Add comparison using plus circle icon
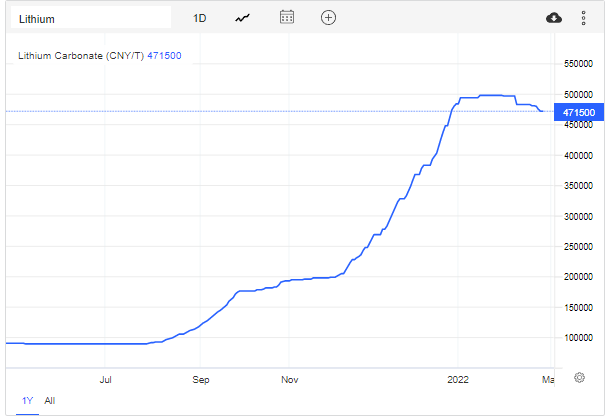This screenshot has height=420, width=614. (x=328, y=18)
